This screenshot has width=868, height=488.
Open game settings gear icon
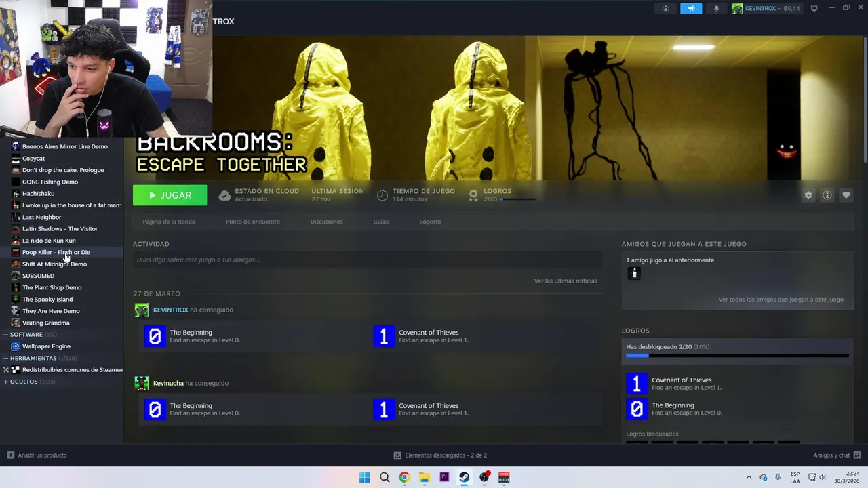(808, 195)
